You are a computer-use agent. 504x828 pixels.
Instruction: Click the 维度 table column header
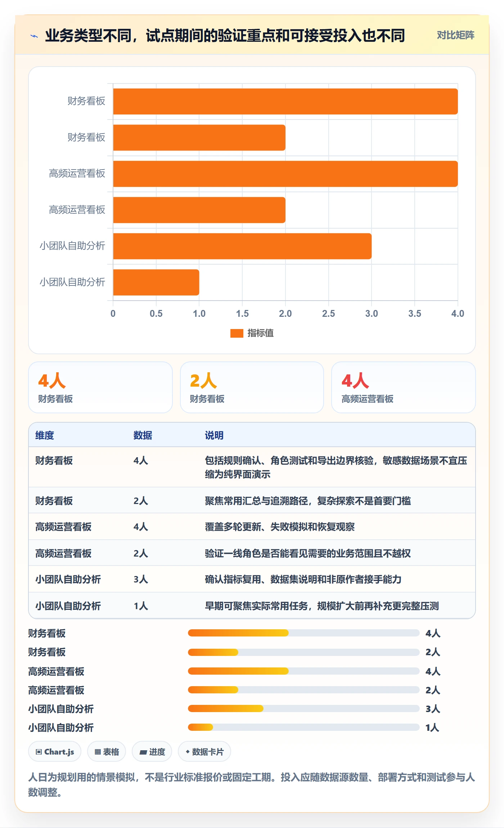(x=45, y=435)
